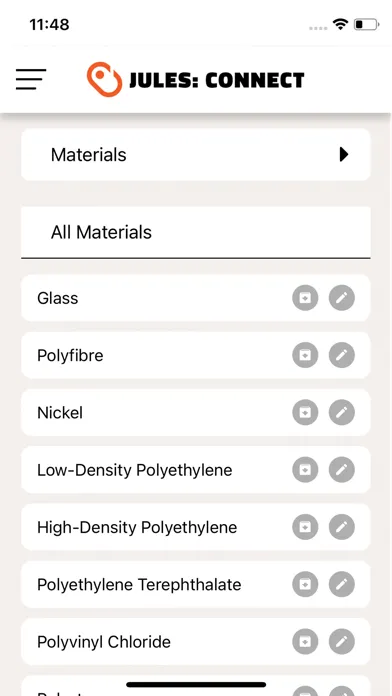
Task: Archive the Nickel material
Action: [305, 412]
